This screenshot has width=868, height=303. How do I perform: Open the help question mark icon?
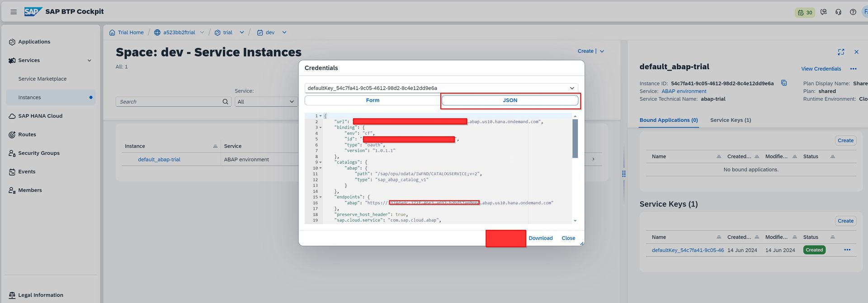click(853, 12)
